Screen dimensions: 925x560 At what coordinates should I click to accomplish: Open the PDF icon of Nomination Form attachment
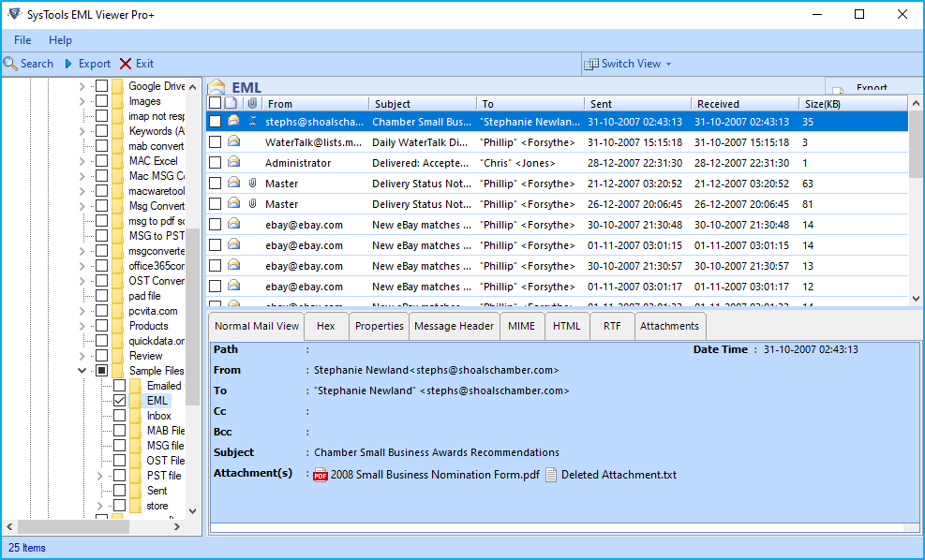(x=321, y=475)
